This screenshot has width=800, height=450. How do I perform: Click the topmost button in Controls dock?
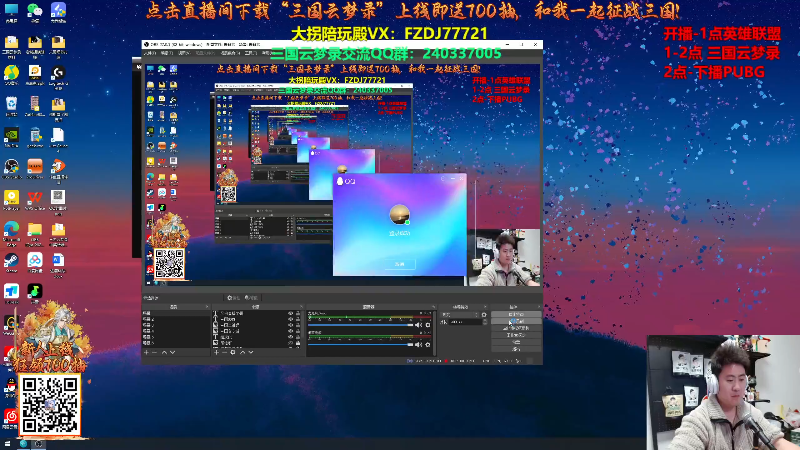[x=516, y=314]
